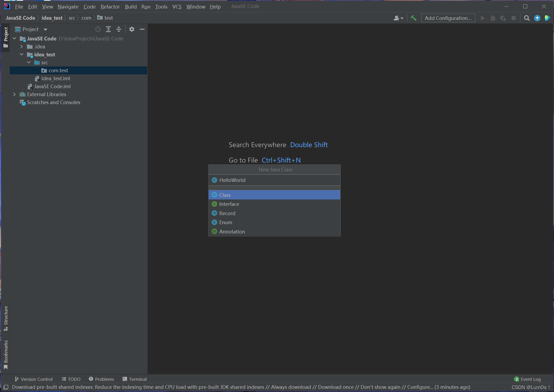Click com breadcrumb

click(x=86, y=18)
